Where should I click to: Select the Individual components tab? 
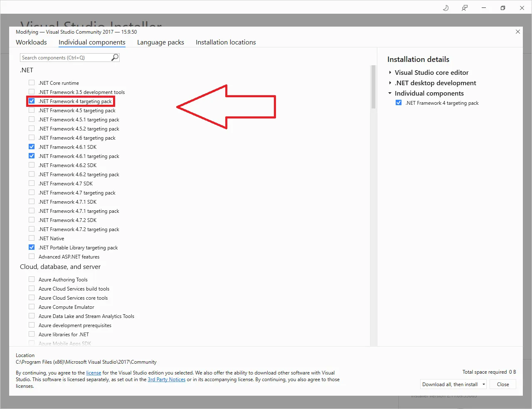92,42
